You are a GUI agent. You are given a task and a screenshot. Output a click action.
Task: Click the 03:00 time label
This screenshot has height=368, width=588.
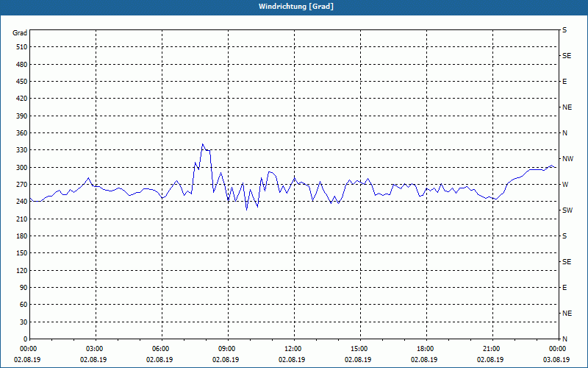point(95,349)
